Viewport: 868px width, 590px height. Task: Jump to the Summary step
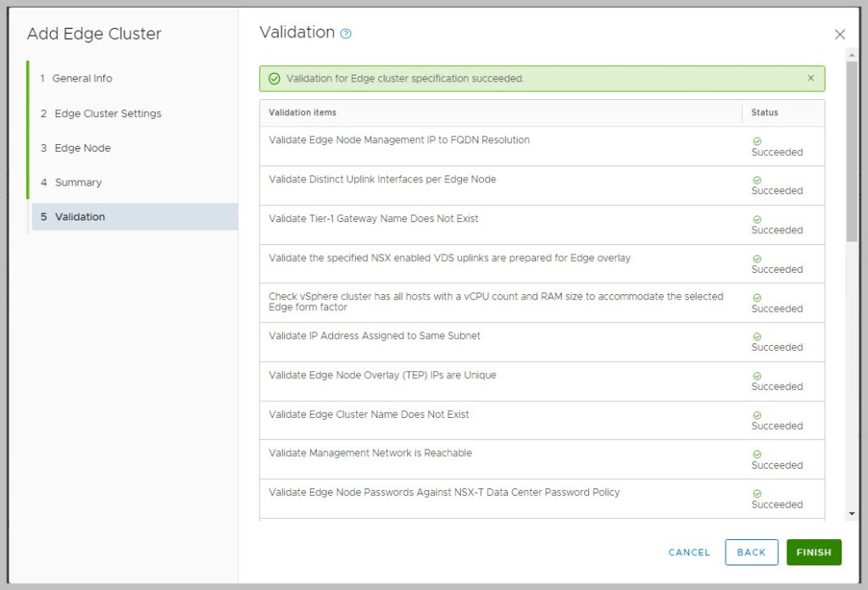(78, 182)
